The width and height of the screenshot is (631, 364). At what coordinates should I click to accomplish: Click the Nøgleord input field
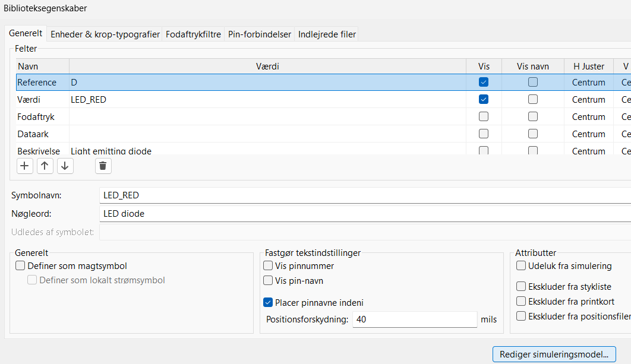click(x=365, y=214)
